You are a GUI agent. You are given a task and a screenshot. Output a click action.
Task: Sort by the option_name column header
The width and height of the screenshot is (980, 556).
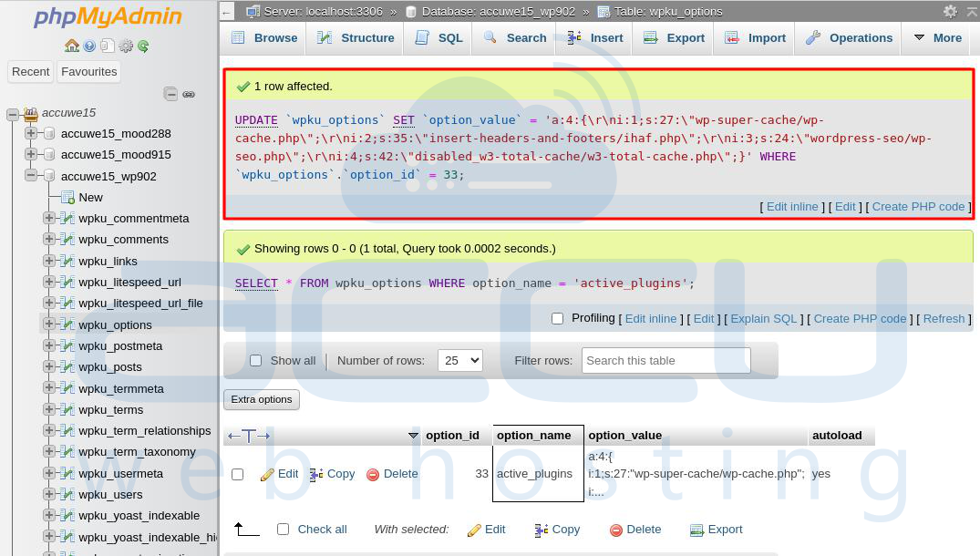533,436
